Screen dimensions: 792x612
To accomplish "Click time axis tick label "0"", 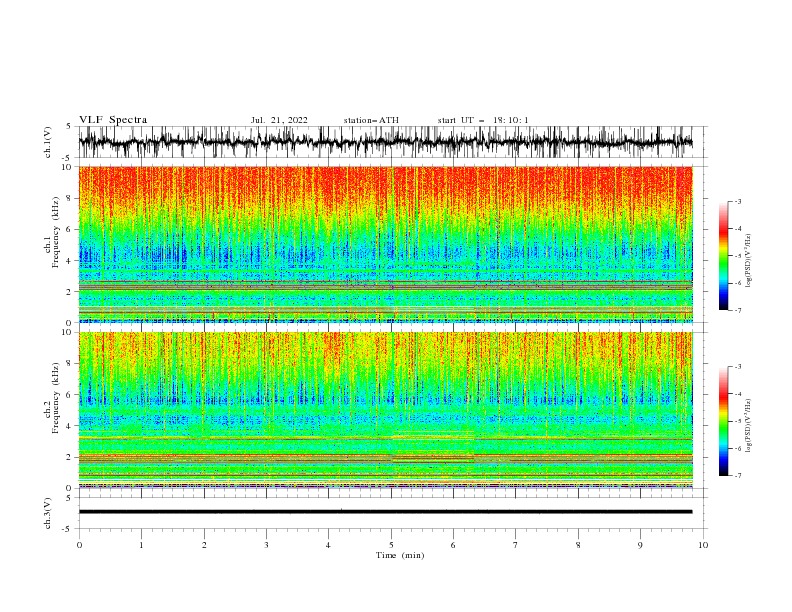I will [79, 545].
